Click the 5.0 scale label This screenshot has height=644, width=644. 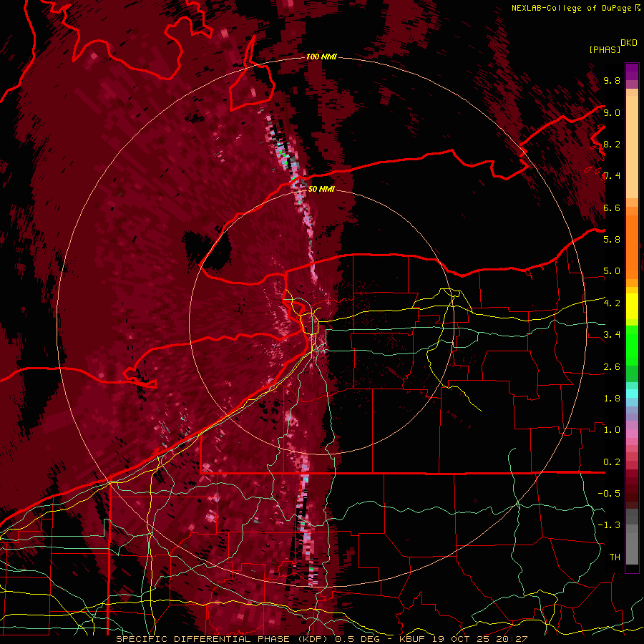pos(612,271)
